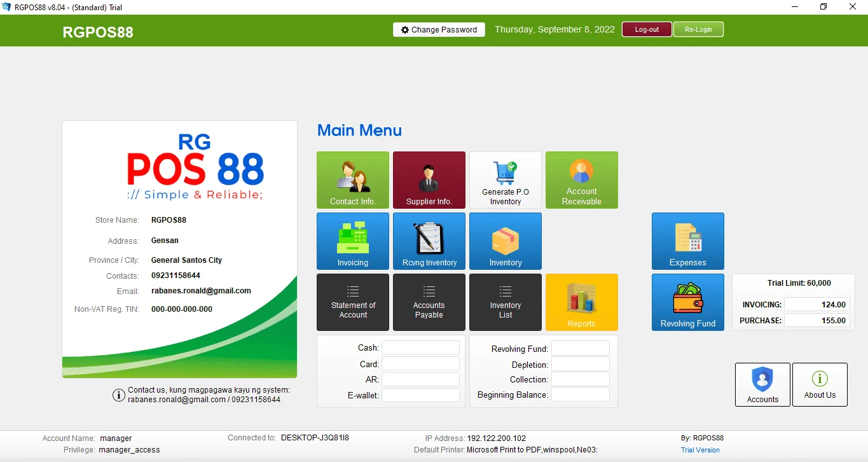This screenshot has height=462, width=868.
Task: Click the DESKTOP-J3Q81I8 connection text
Action: (x=315, y=438)
